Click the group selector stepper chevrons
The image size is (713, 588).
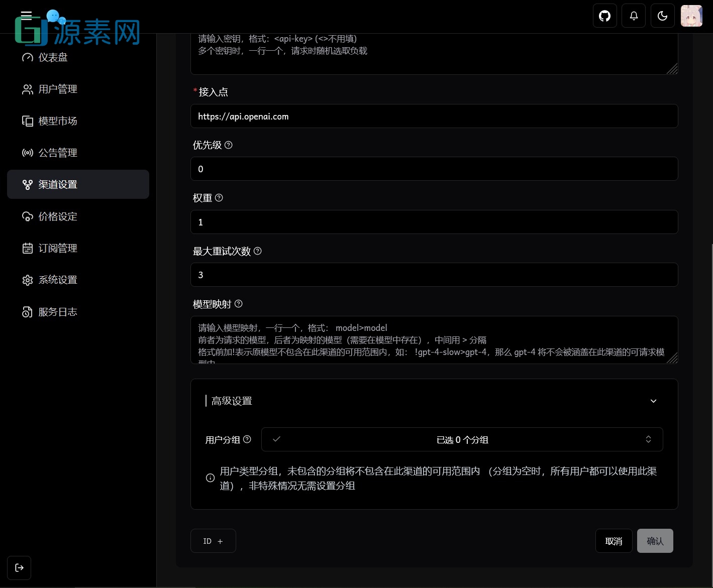(648, 439)
